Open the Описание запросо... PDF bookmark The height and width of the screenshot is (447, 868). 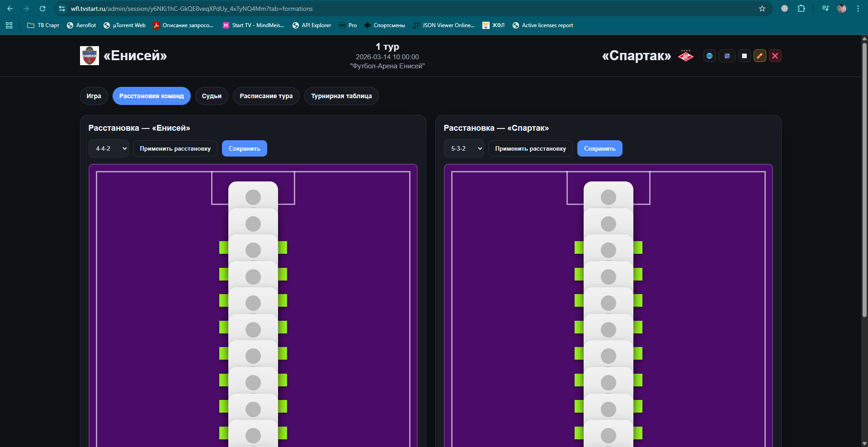(183, 25)
